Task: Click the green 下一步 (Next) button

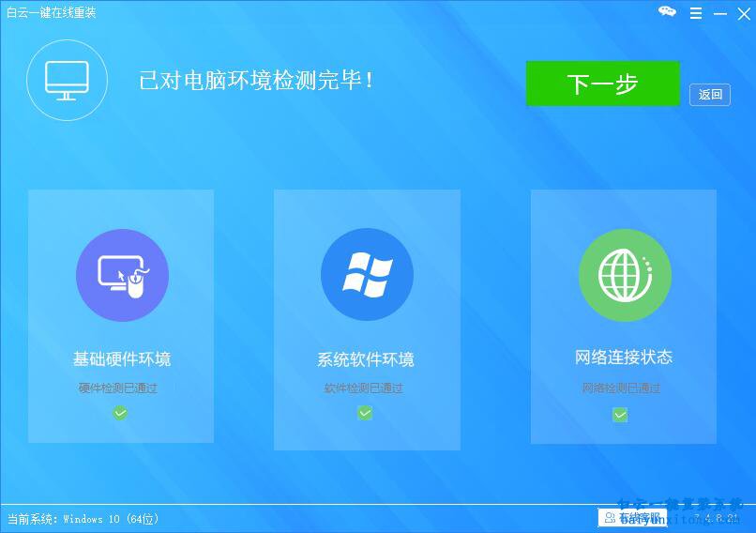Action: coord(602,84)
